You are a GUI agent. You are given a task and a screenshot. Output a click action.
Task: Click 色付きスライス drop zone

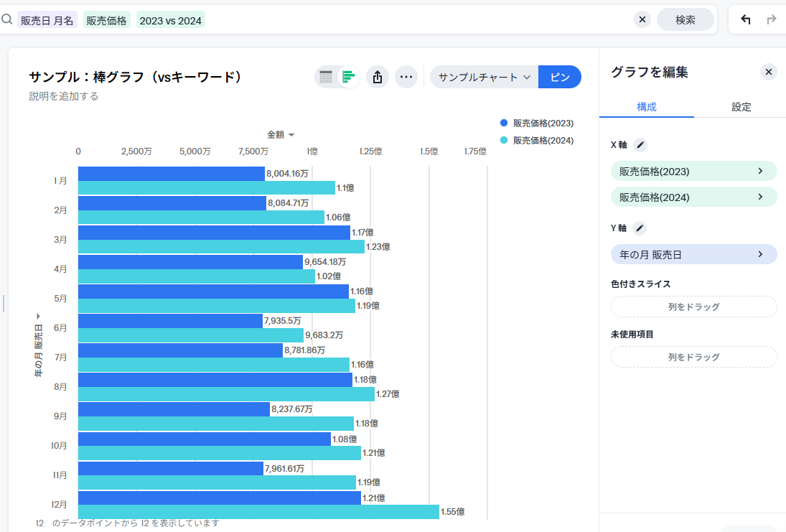point(694,307)
